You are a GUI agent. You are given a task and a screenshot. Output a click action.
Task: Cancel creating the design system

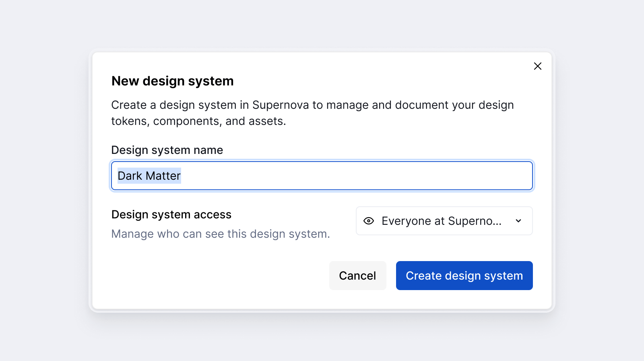tap(358, 276)
